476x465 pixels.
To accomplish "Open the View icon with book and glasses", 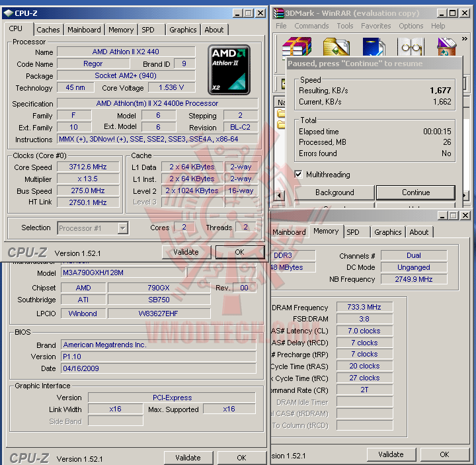I will [x=411, y=48].
